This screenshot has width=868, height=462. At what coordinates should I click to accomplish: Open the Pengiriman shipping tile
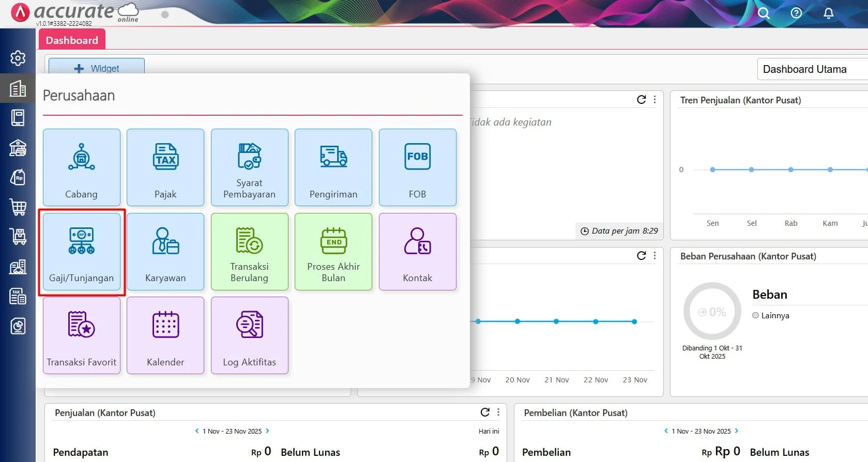(x=333, y=167)
